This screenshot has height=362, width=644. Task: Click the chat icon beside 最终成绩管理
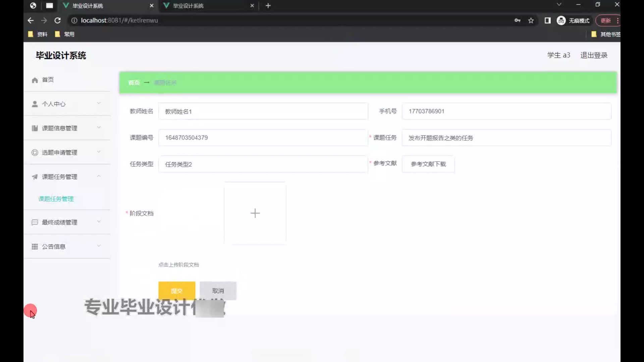tap(35, 223)
